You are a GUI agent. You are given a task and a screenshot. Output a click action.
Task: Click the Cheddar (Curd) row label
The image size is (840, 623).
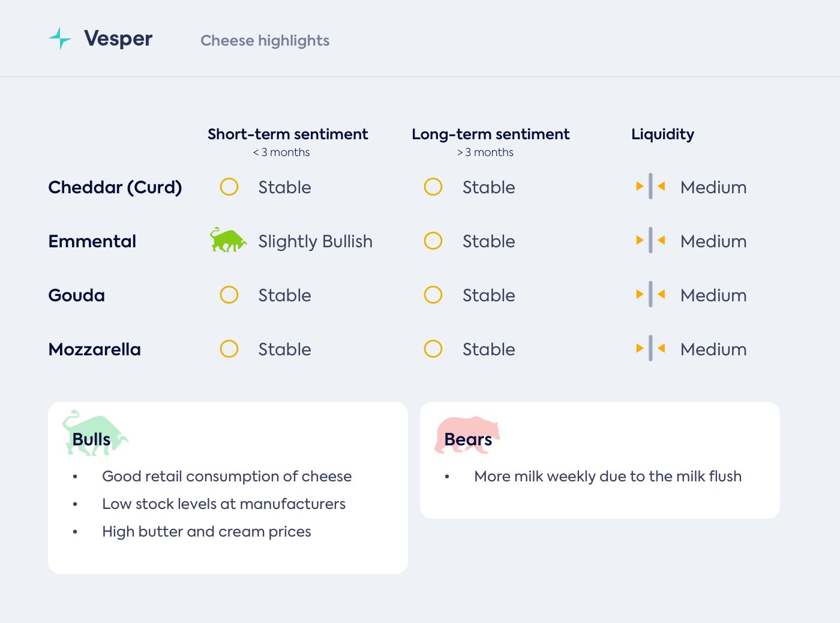(115, 187)
